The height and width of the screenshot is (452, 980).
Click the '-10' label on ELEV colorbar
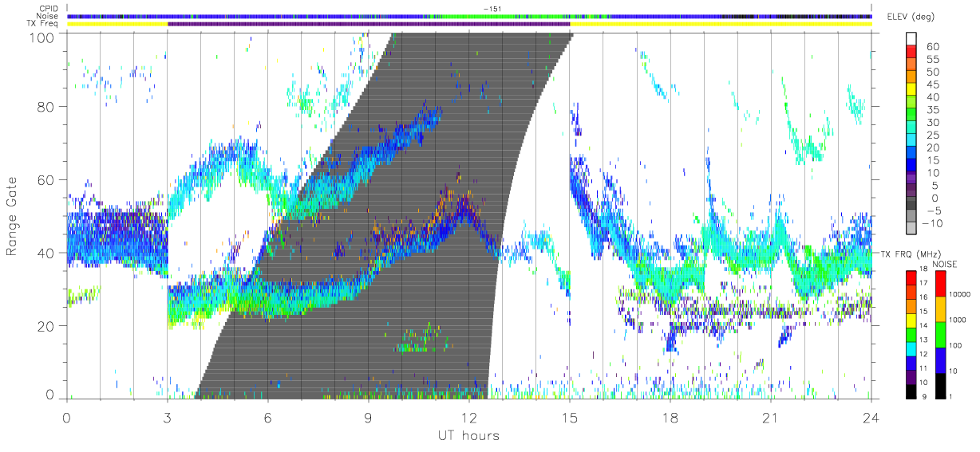tap(933, 223)
